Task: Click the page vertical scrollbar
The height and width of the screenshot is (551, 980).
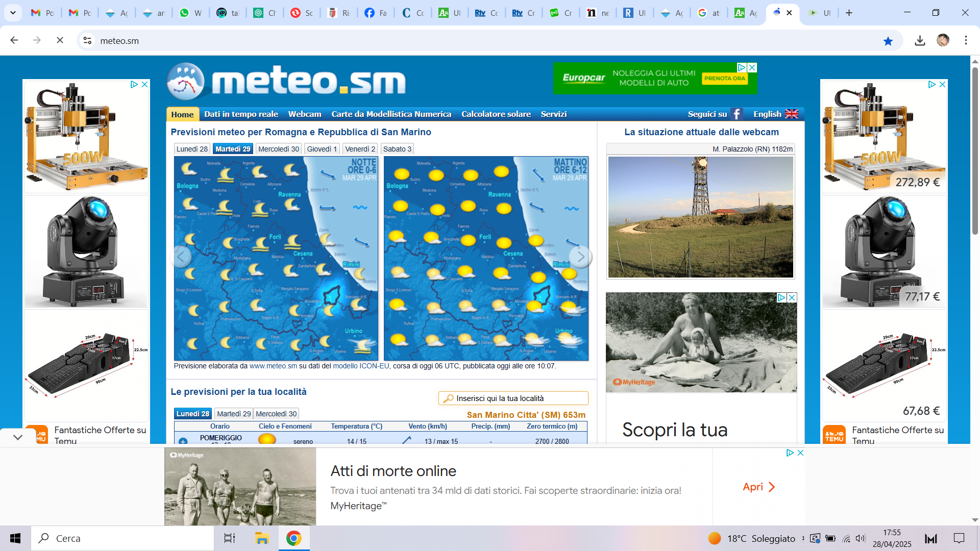Action: click(975, 151)
